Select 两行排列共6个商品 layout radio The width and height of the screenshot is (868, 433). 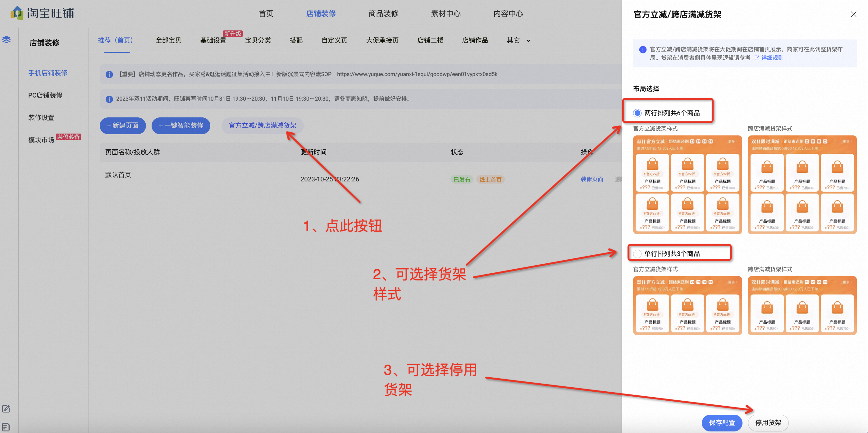(637, 113)
